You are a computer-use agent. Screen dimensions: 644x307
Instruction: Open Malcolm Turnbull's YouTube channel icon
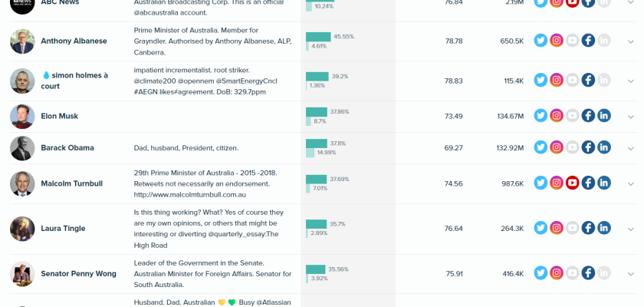coord(572,183)
